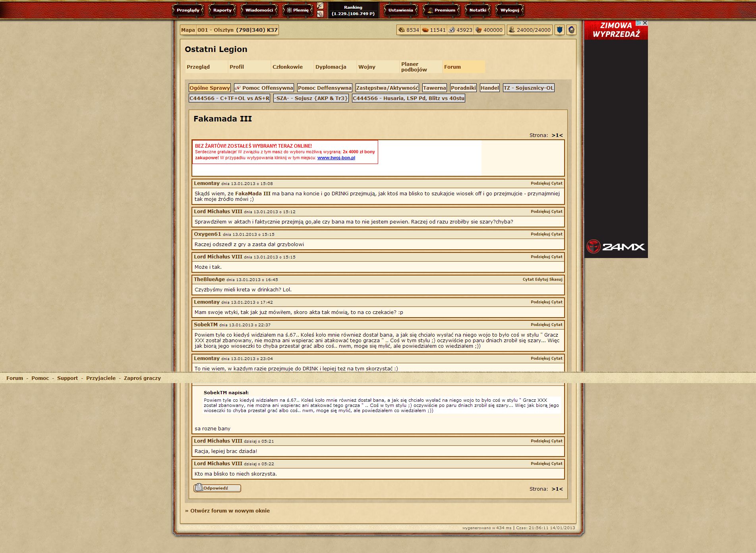
Task: Open the Raporty menu
Action: (x=222, y=10)
